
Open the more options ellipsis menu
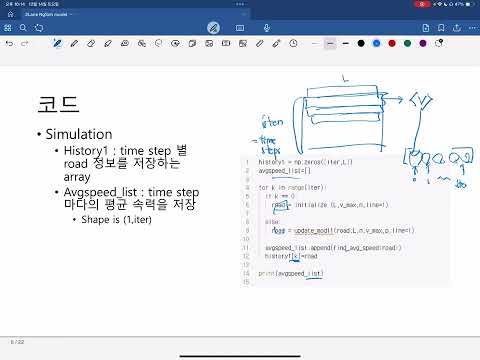(472, 28)
